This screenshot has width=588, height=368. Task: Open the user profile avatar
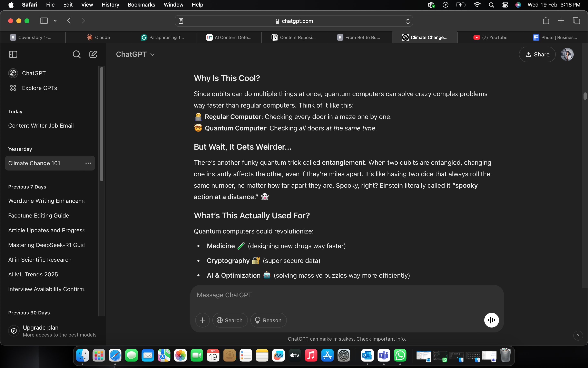tap(567, 54)
